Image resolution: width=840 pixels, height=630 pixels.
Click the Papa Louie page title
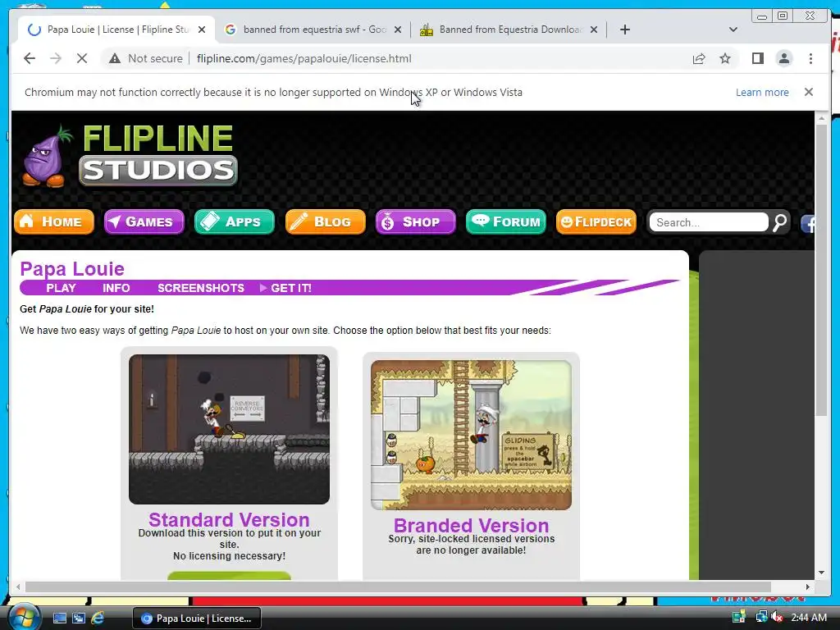click(72, 269)
